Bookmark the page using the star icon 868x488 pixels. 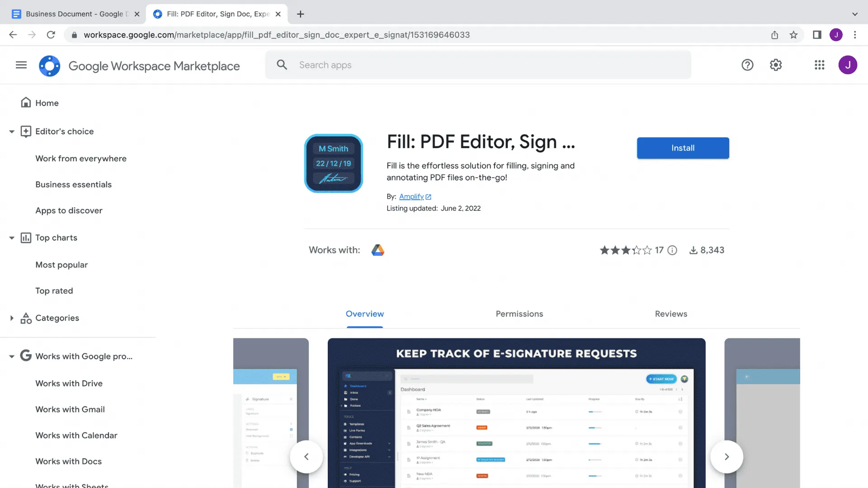(x=793, y=35)
